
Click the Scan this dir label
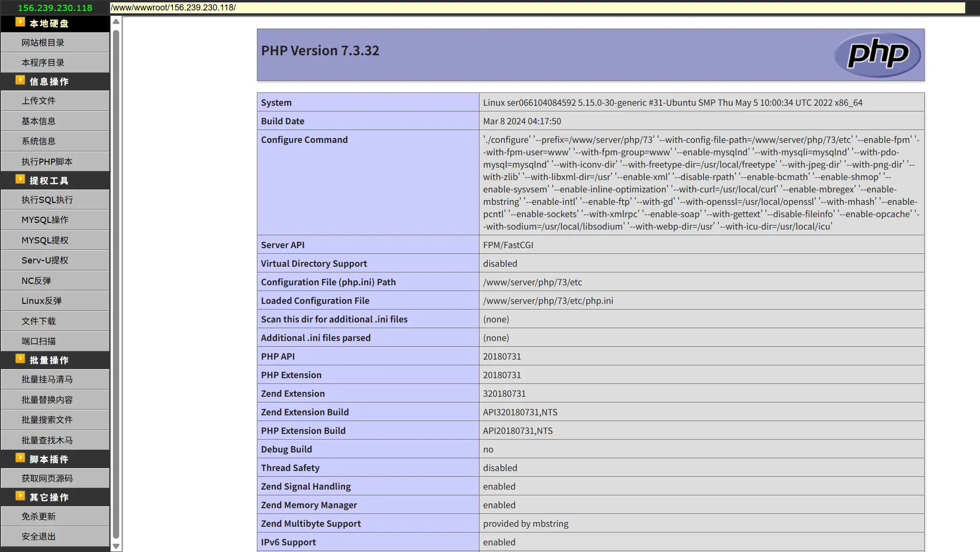(335, 319)
